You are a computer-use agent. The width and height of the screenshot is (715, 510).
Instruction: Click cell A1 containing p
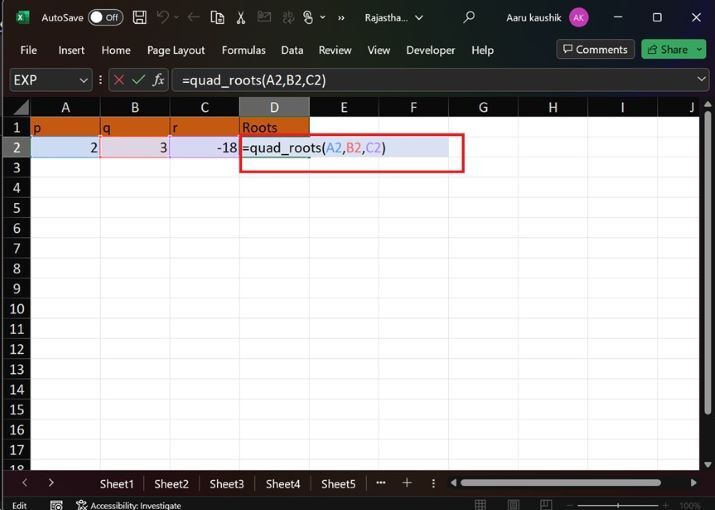coord(66,127)
